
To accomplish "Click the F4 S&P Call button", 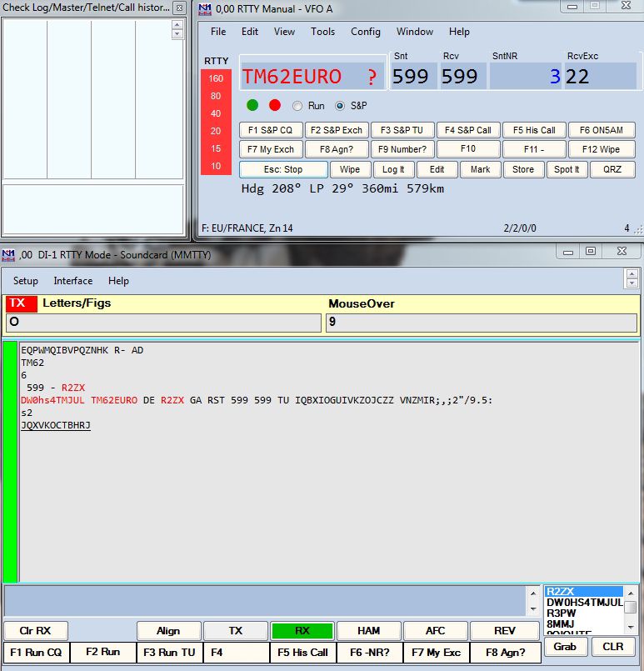I will coord(468,130).
